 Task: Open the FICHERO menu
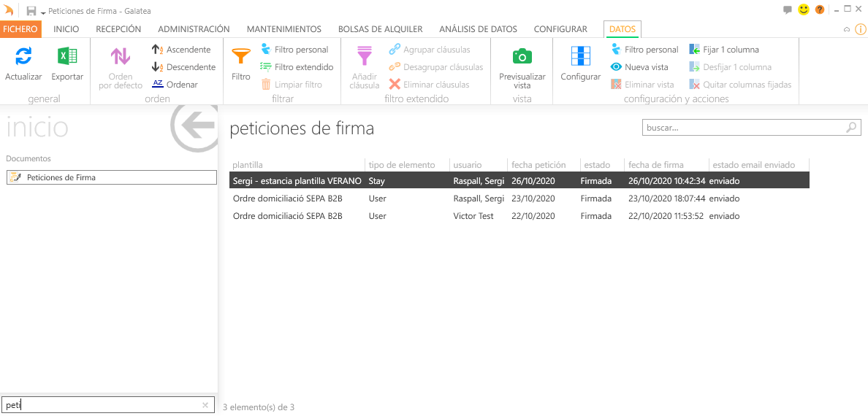point(20,29)
